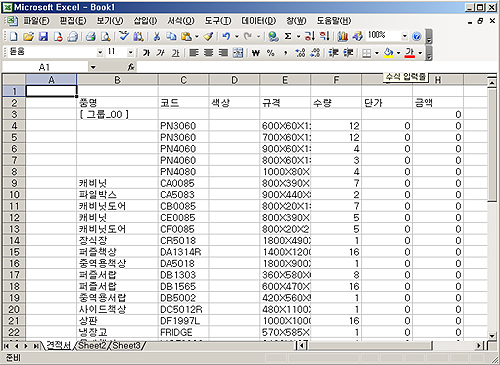Click cell containing 퍼즐책상
This screenshot has width=500, height=365.
tap(117, 252)
